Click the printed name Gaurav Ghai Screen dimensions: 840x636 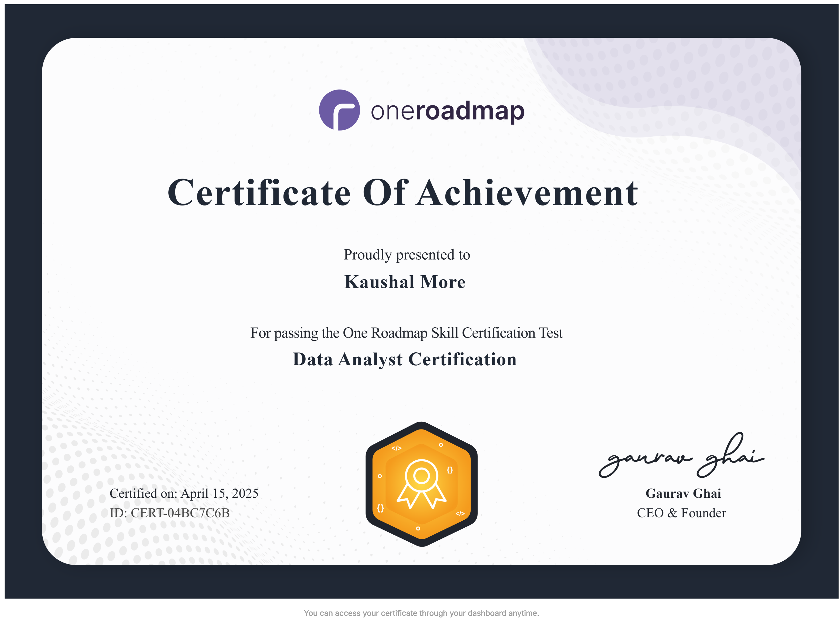click(x=683, y=493)
